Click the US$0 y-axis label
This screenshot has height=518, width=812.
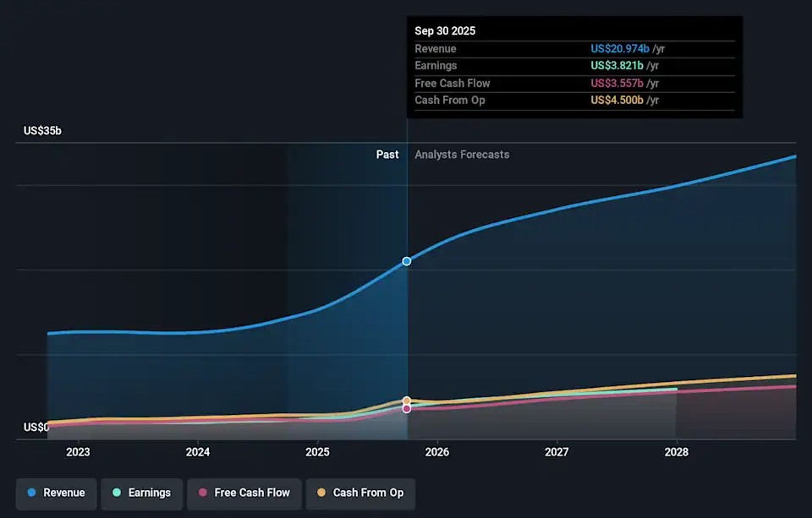(x=36, y=428)
